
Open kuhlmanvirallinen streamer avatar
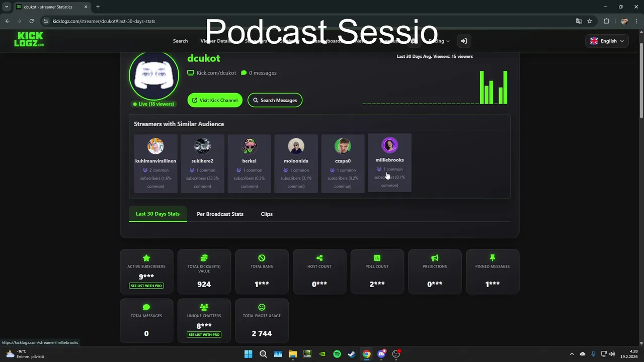pyautogui.click(x=155, y=146)
